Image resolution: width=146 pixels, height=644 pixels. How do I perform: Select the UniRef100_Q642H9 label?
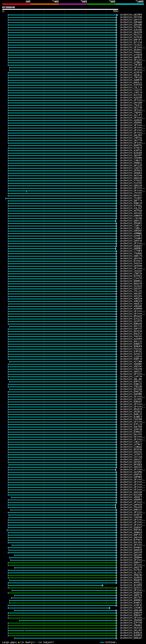(131, 32)
